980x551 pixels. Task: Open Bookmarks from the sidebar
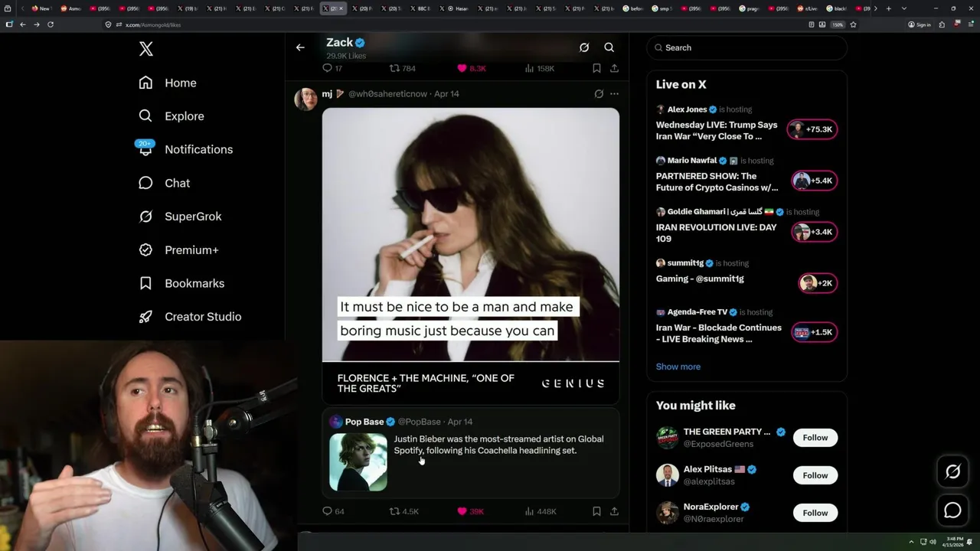[182, 283]
